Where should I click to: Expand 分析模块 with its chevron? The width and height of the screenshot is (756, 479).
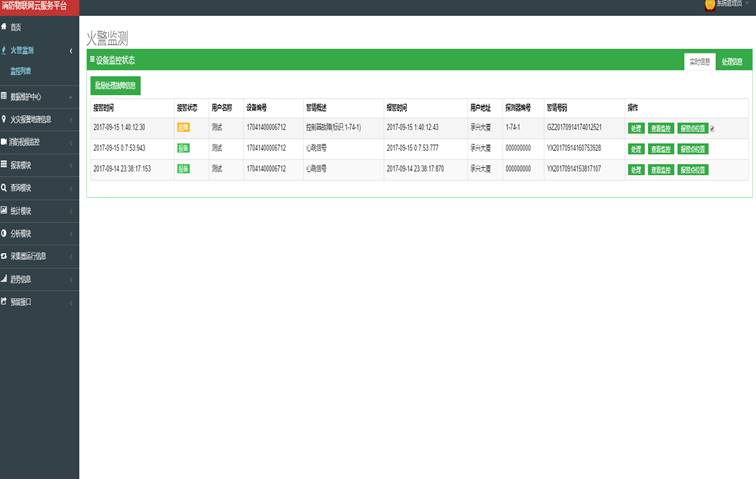71,234
